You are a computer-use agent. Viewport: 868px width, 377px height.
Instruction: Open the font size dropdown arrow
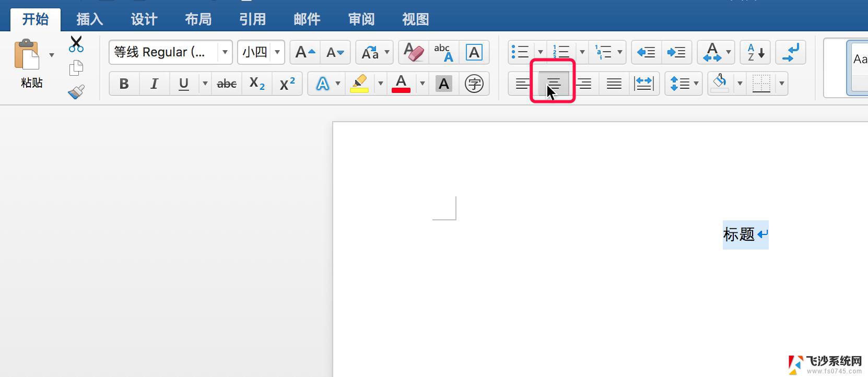coord(278,52)
